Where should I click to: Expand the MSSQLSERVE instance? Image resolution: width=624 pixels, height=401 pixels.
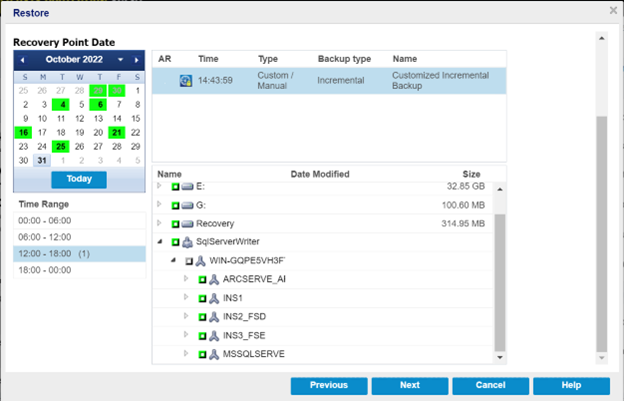tap(186, 353)
